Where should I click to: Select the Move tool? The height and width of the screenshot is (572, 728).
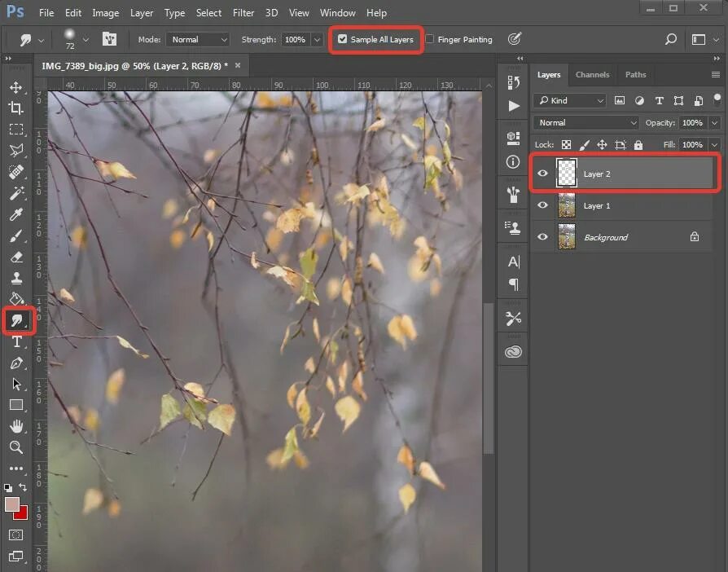[15, 87]
